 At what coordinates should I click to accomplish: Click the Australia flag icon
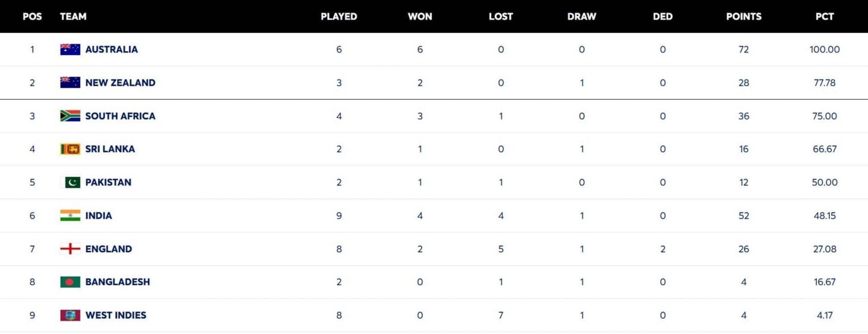coord(70,49)
